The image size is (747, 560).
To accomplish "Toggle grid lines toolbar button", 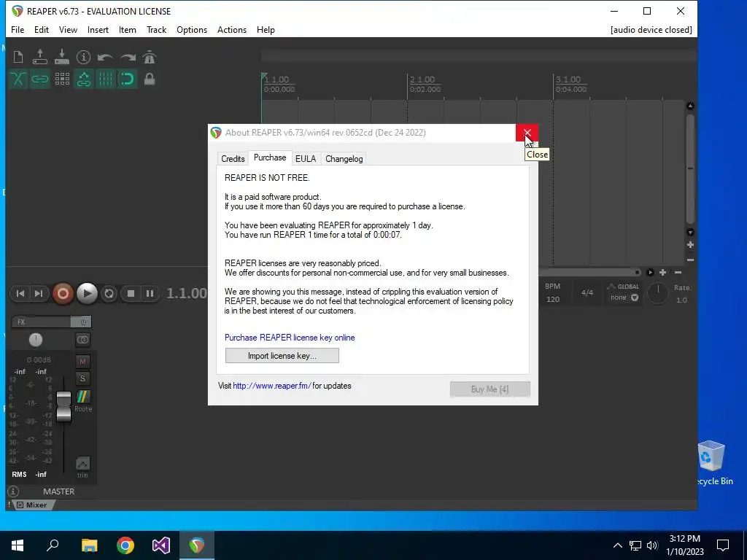I will (106, 79).
